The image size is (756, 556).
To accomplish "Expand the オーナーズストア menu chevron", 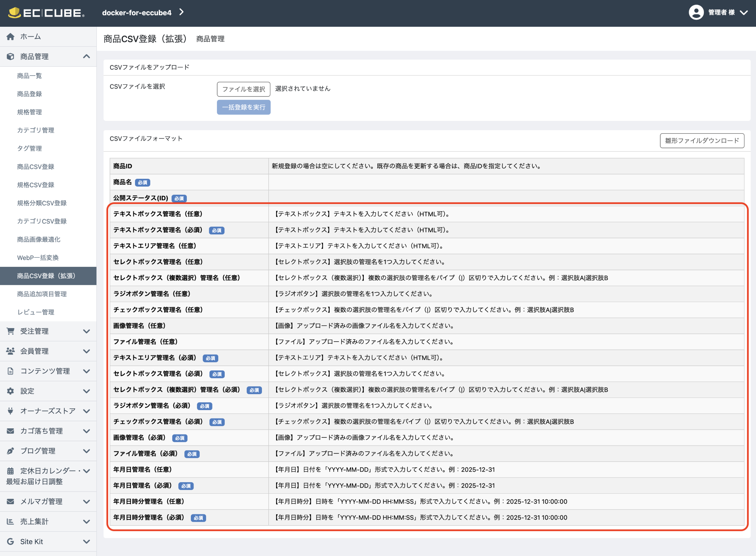I will pos(87,411).
